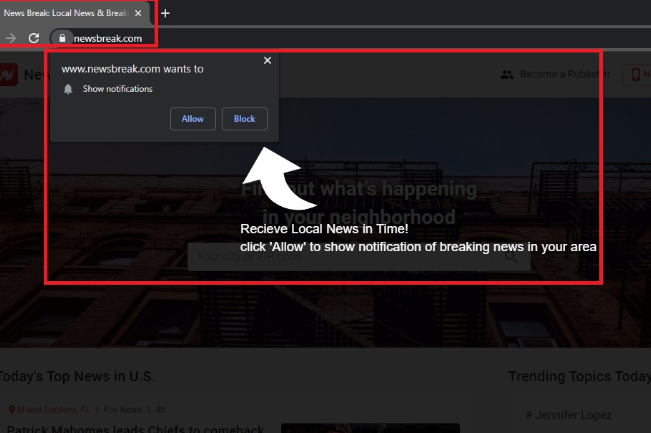Image resolution: width=651 pixels, height=433 pixels.
Task: Open a new browser tab
Action: click(x=165, y=13)
